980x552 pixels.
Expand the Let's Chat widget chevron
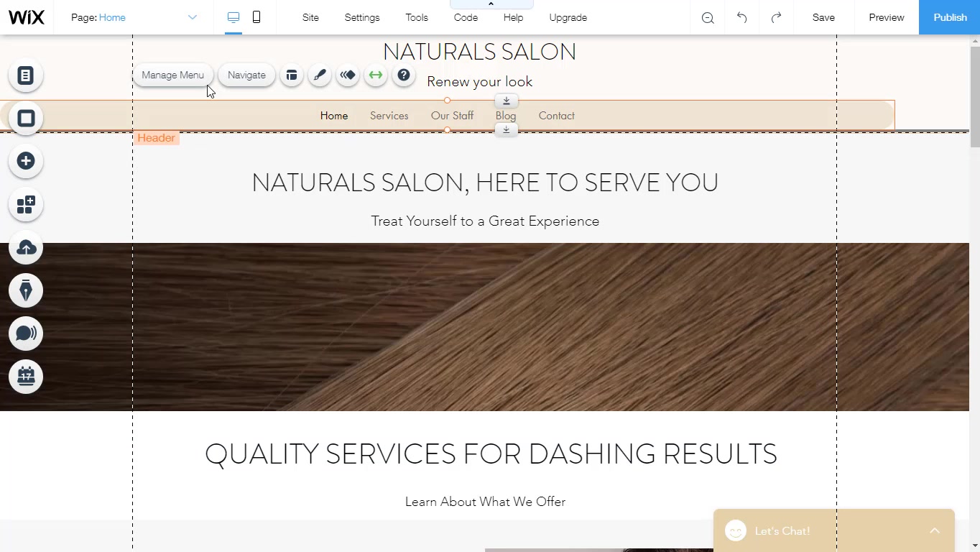(x=934, y=530)
